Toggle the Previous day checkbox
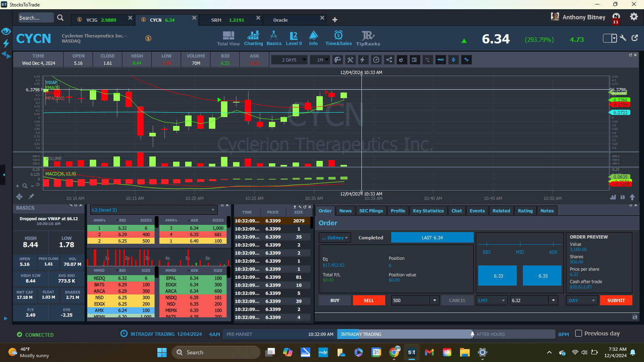Image resolution: width=644 pixels, height=362 pixels. [579, 333]
